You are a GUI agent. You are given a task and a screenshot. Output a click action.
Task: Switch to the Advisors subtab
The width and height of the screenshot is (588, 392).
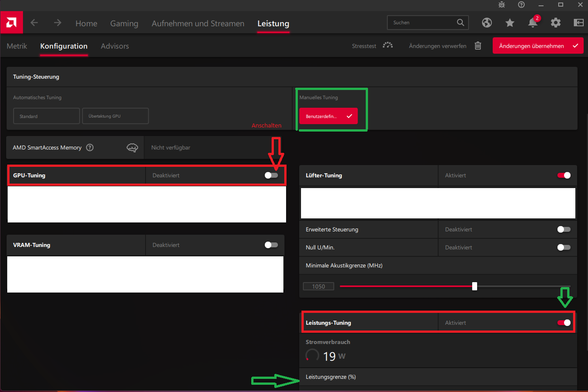[x=115, y=46]
